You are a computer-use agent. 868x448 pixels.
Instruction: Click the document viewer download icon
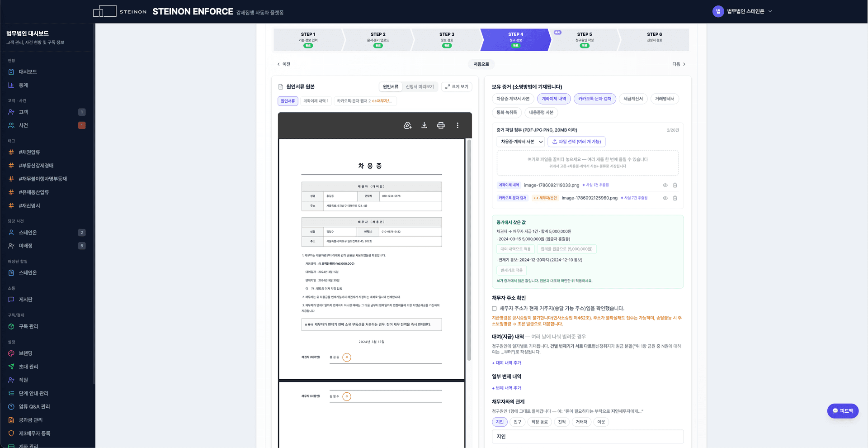click(424, 125)
